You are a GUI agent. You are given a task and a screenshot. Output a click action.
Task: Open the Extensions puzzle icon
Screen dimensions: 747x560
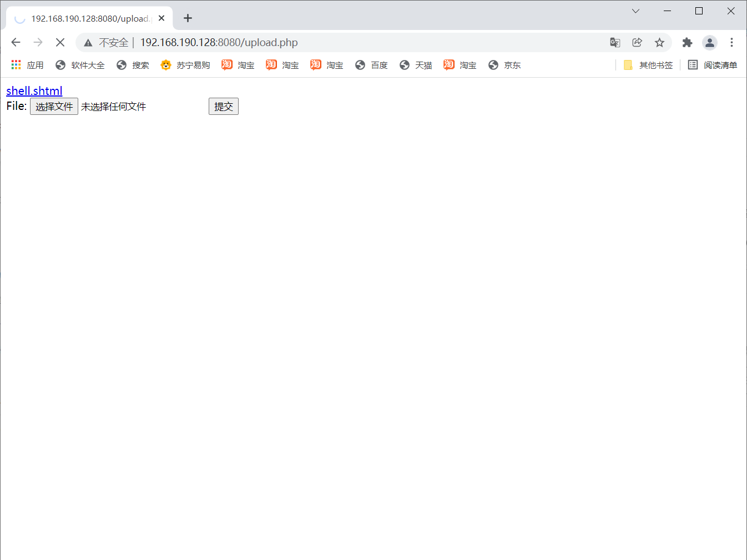coord(687,42)
